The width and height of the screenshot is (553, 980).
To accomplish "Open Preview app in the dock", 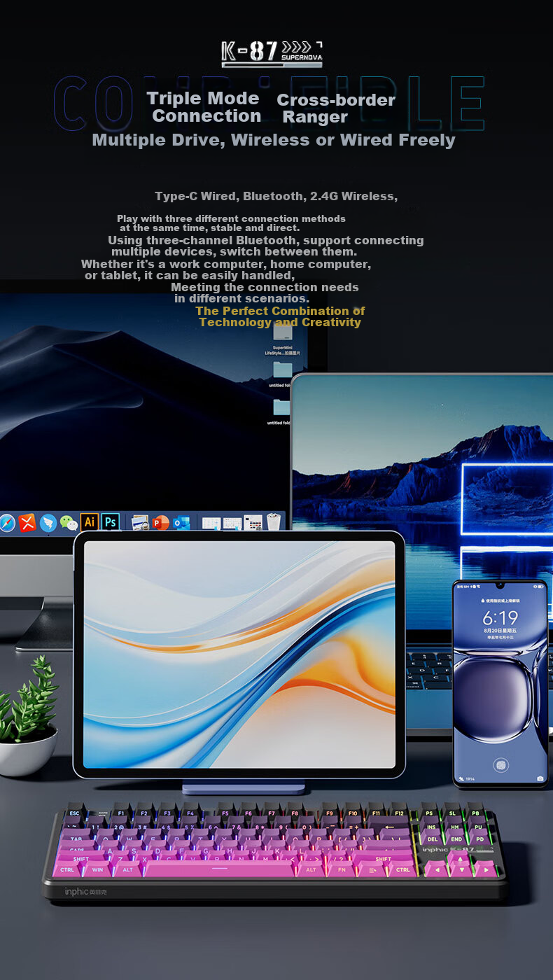I will click(x=140, y=522).
